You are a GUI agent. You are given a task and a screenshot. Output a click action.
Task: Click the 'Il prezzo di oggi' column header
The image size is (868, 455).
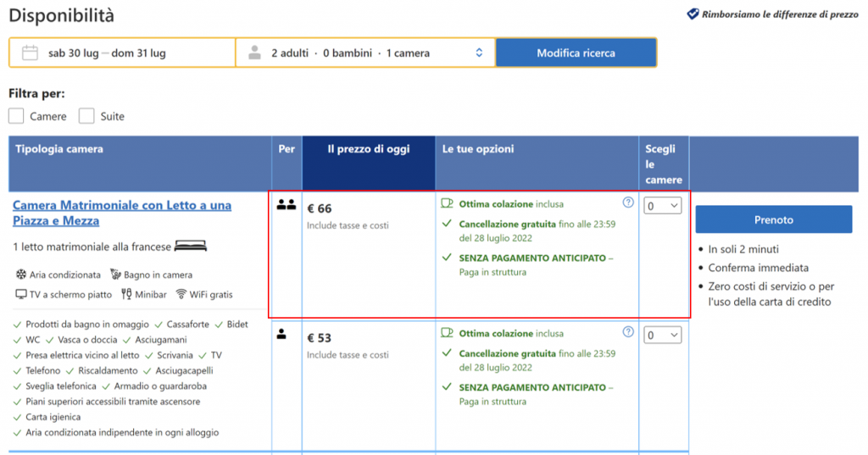coord(369,149)
